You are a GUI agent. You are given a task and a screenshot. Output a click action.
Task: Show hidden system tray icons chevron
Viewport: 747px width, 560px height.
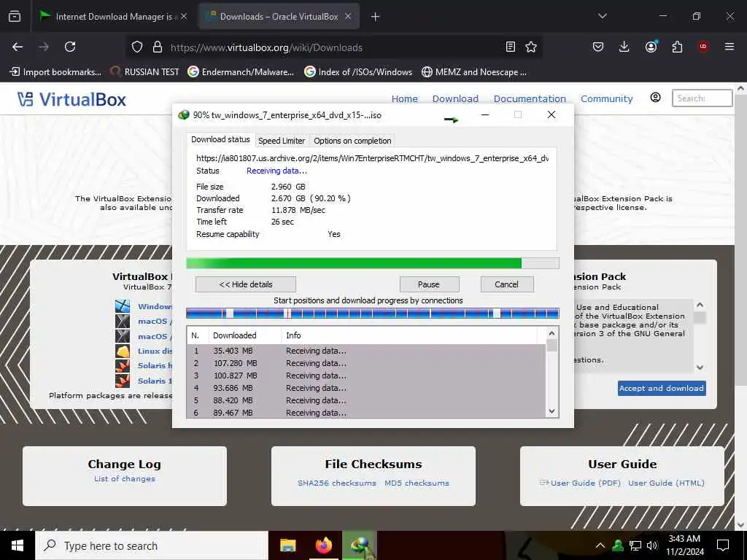(600, 545)
